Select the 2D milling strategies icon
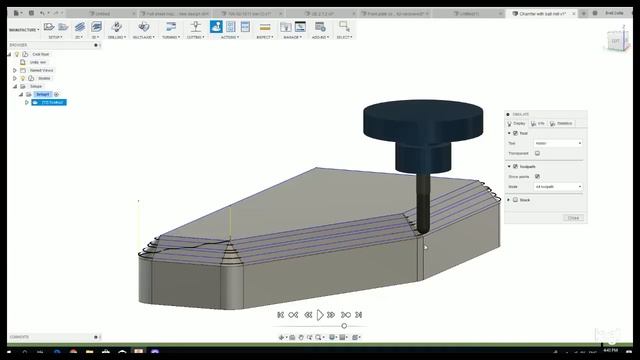The image size is (640, 360). pos(80,27)
